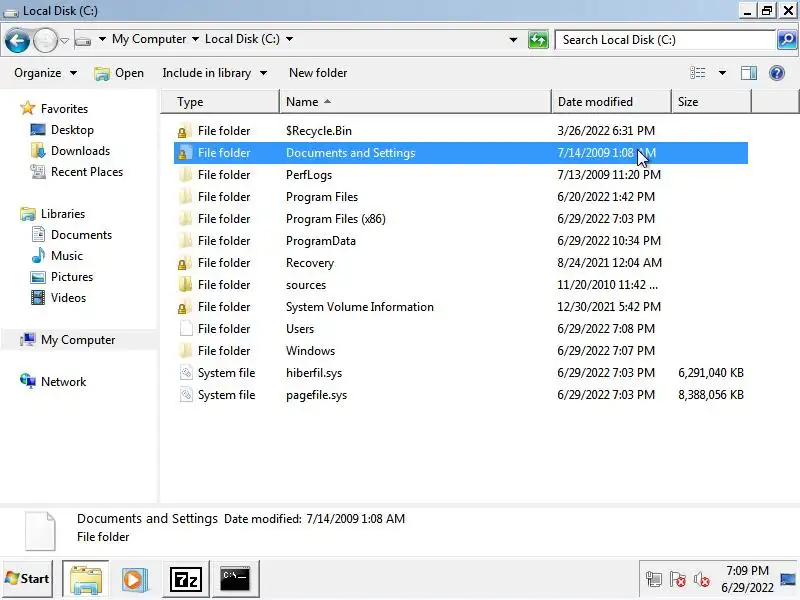The height and width of the screenshot is (600, 800).
Task: Go back with the blue Back arrow
Action: coord(17,40)
